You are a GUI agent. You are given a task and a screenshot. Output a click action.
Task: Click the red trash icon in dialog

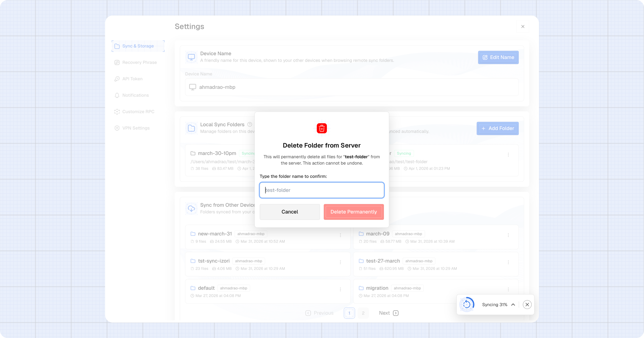[322, 128]
